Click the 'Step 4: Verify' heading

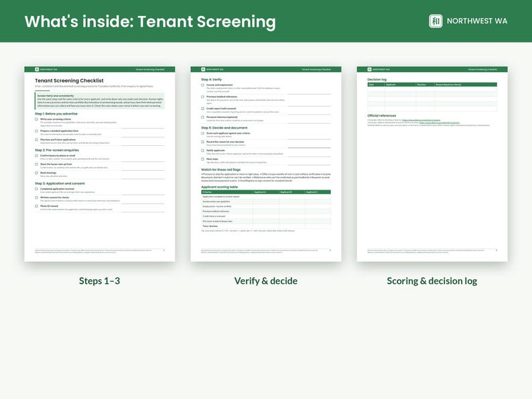(211, 79)
